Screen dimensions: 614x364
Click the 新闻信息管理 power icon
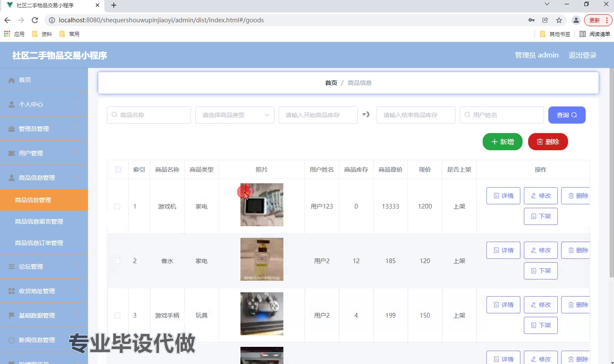[12, 340]
